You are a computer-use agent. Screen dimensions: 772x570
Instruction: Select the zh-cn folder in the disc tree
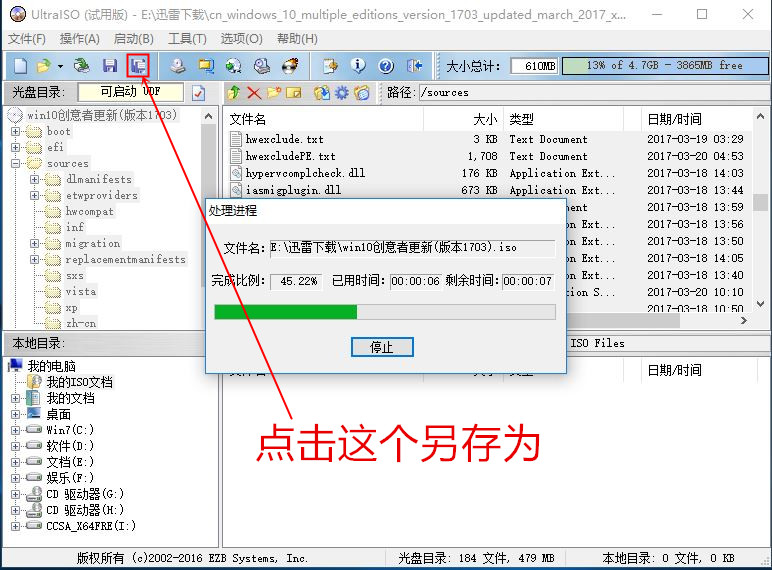[x=81, y=323]
